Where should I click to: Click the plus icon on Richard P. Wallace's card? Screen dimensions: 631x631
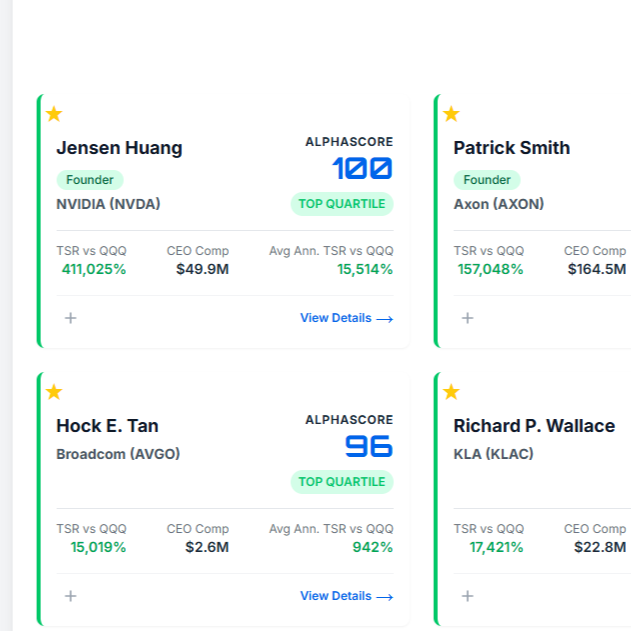[x=467, y=596]
